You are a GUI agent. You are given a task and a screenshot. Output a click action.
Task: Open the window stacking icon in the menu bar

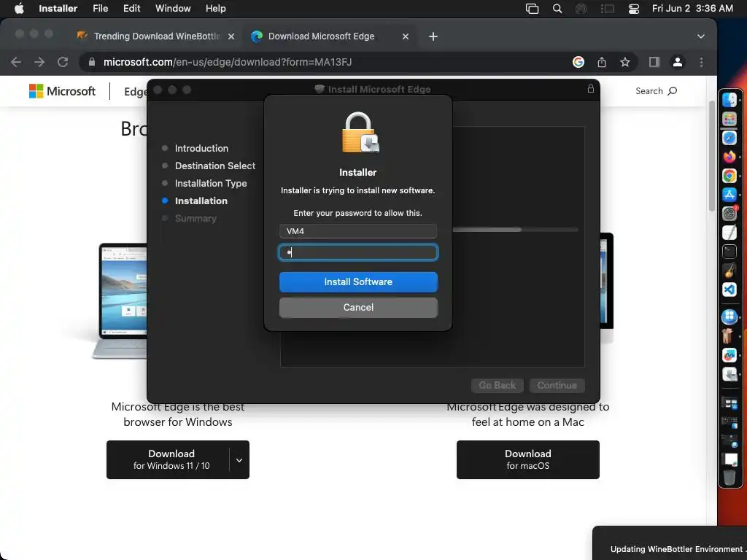coord(532,9)
